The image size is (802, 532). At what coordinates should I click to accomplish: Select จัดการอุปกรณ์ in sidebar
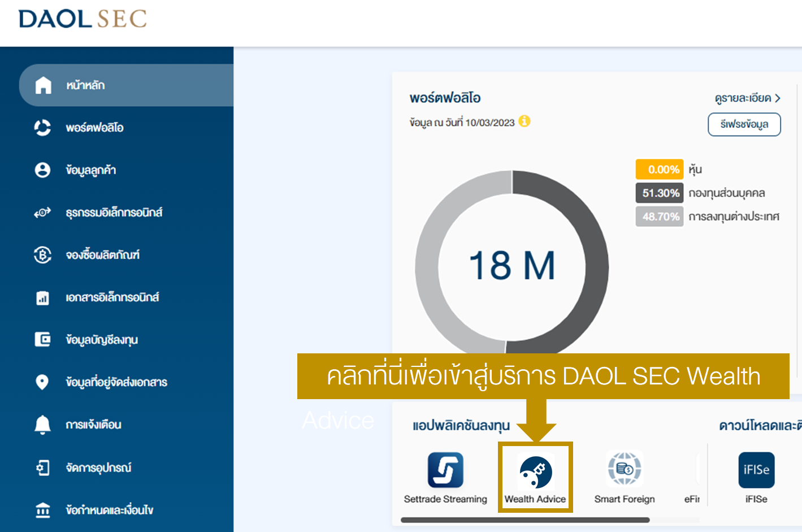[98, 468]
